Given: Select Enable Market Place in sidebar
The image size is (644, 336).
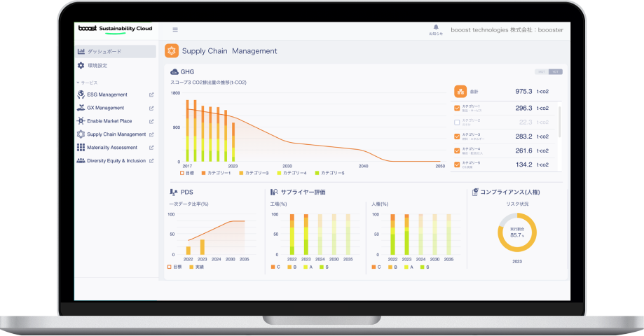Looking at the screenshot, I should point(109,121).
